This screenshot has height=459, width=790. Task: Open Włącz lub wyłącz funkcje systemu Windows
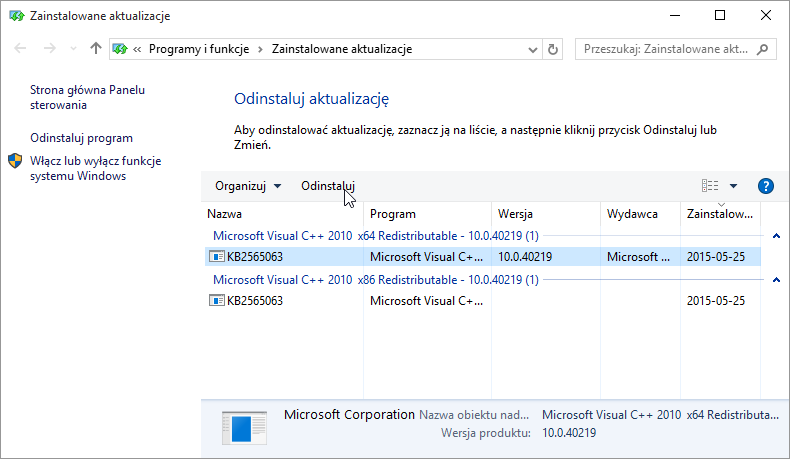96,168
